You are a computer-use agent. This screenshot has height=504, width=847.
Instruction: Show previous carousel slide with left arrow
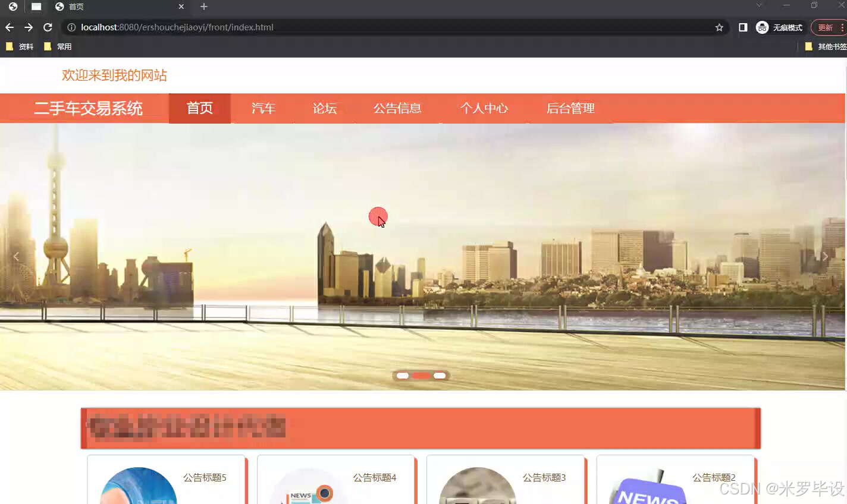pos(16,257)
